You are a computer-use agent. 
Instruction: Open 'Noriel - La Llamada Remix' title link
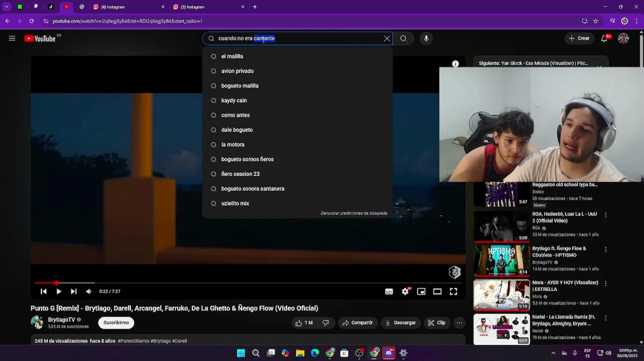pyautogui.click(x=564, y=320)
